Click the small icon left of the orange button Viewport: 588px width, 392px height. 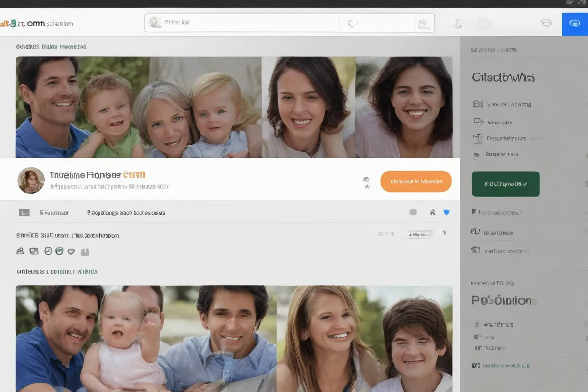click(x=366, y=182)
